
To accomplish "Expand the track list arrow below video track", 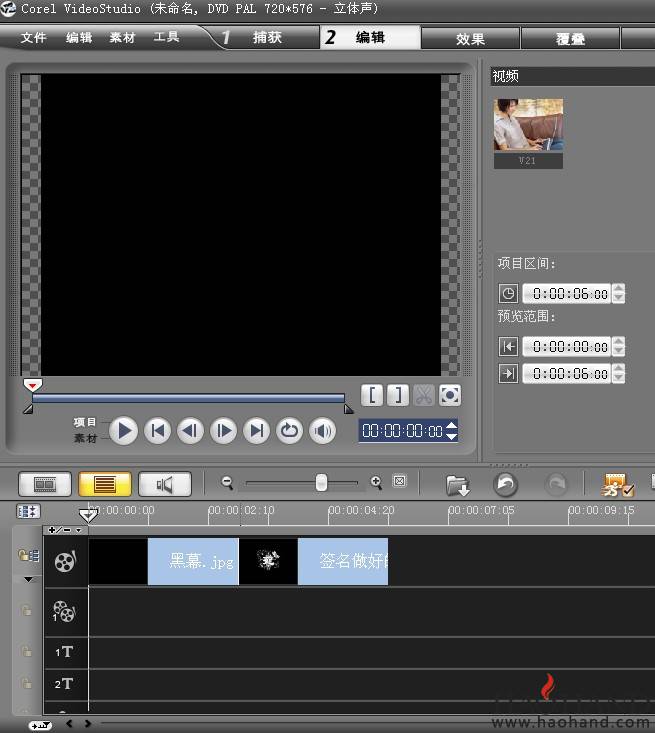I will tap(29, 580).
